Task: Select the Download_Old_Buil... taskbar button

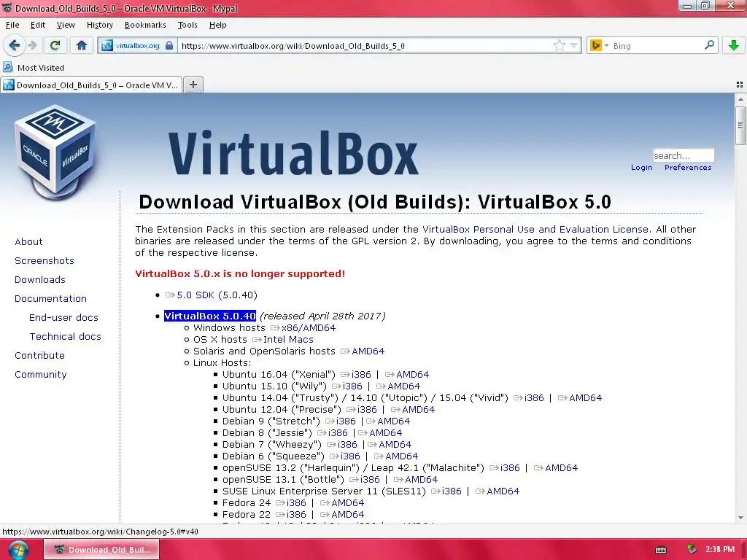Action: click(x=101, y=550)
